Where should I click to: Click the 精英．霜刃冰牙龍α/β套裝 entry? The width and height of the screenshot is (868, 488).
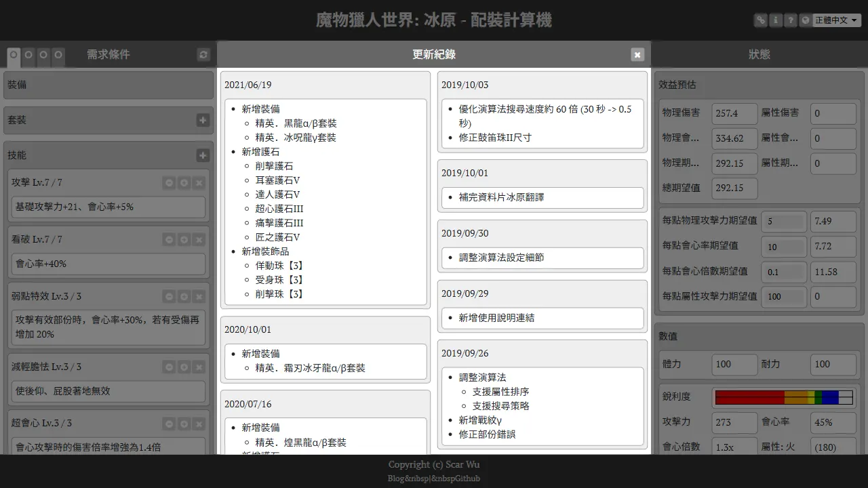click(x=310, y=368)
